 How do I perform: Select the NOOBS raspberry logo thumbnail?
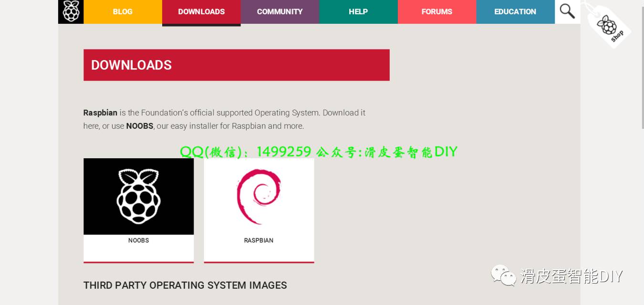[x=138, y=196]
